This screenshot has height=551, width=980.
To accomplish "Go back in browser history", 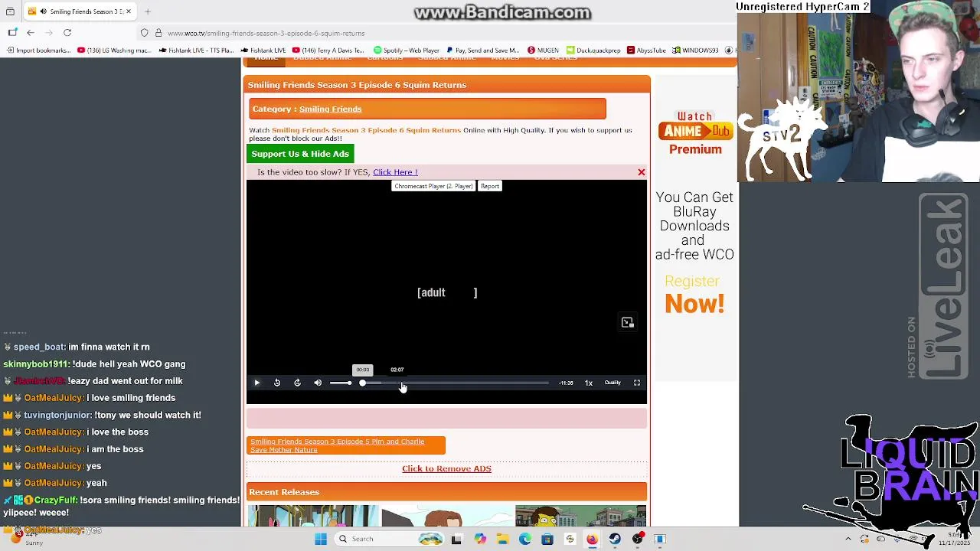I will pyautogui.click(x=31, y=33).
